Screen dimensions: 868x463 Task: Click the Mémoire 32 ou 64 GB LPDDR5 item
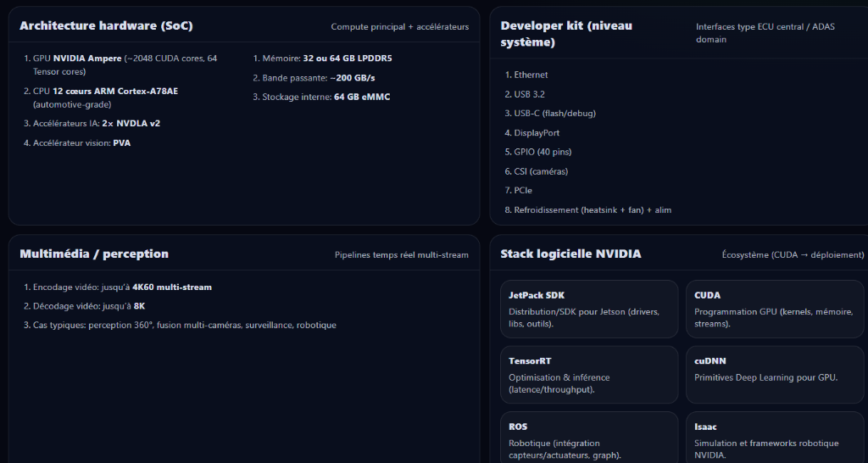[x=322, y=59]
